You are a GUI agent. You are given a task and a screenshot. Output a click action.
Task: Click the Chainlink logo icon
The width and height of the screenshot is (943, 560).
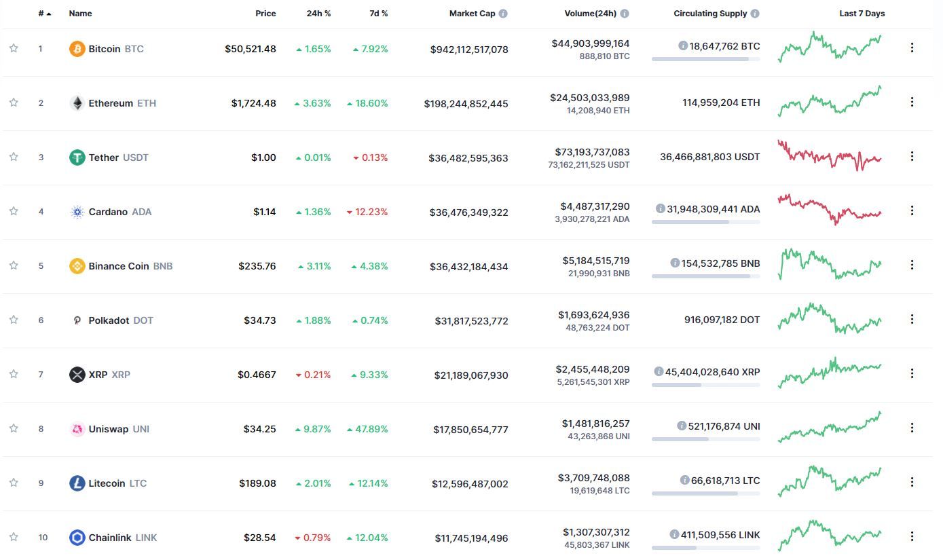(77, 538)
